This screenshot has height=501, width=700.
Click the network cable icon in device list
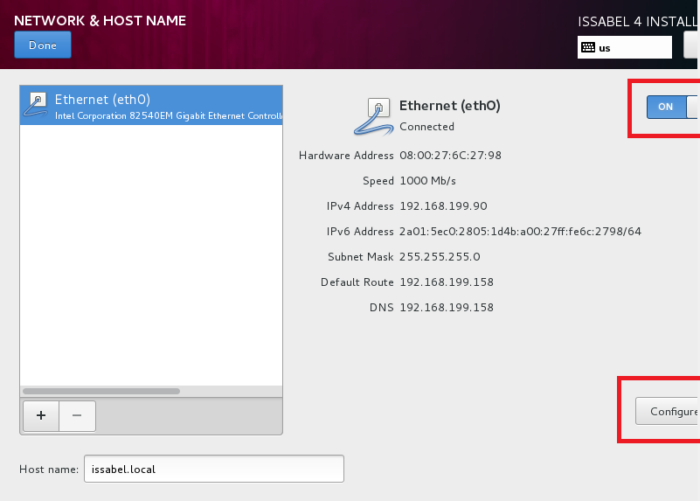pyautogui.click(x=36, y=105)
